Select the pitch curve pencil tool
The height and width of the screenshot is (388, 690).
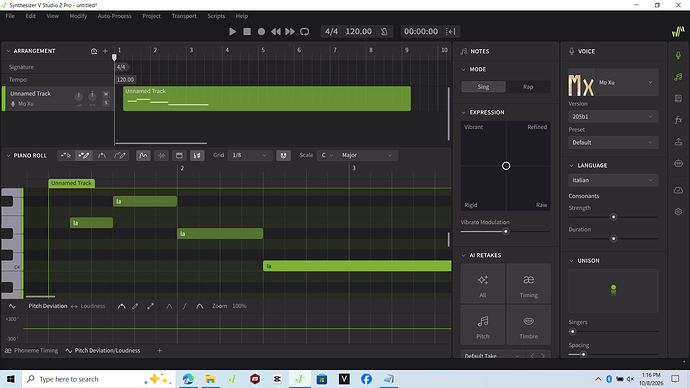[120, 155]
